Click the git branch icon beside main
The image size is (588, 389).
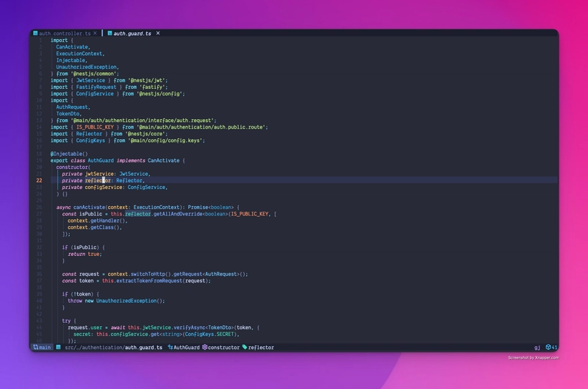pyautogui.click(x=35, y=347)
